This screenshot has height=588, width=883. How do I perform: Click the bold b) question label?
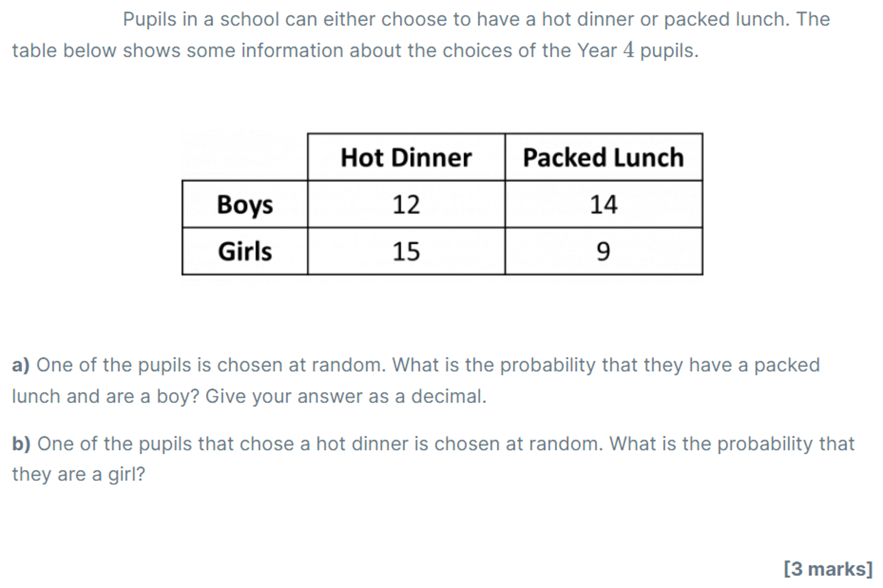[x=21, y=444]
